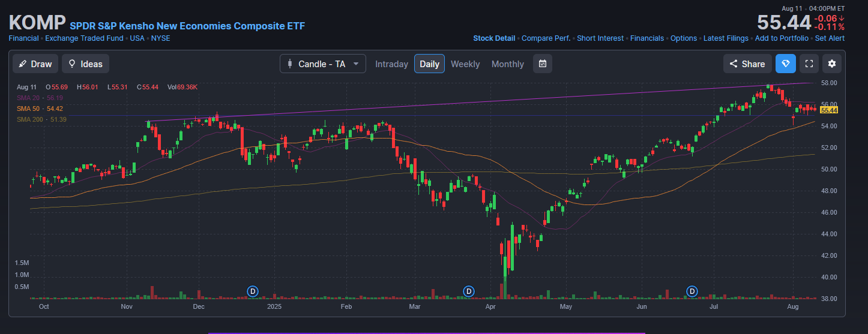Click the Add to Portfolio link
The image size is (868, 334).
click(x=782, y=38)
